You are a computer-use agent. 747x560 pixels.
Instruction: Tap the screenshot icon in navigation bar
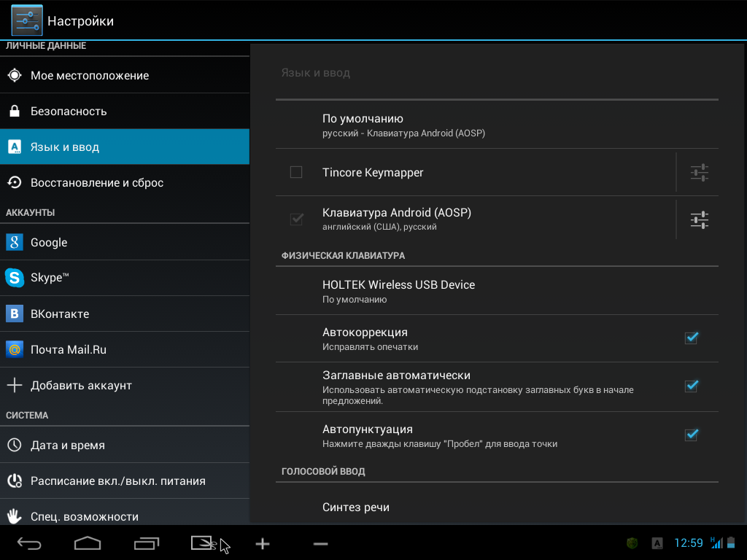[204, 543]
